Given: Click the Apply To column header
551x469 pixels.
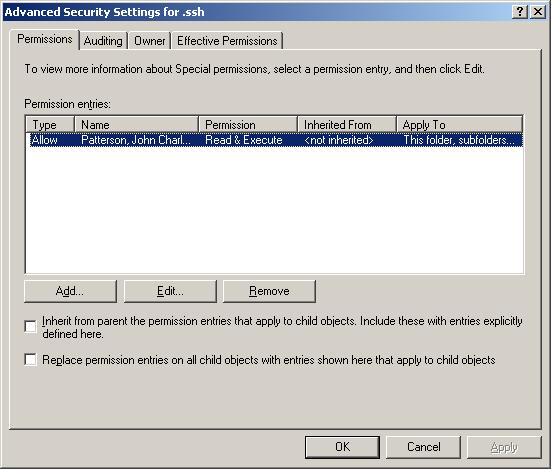Looking at the screenshot, I should [x=459, y=124].
